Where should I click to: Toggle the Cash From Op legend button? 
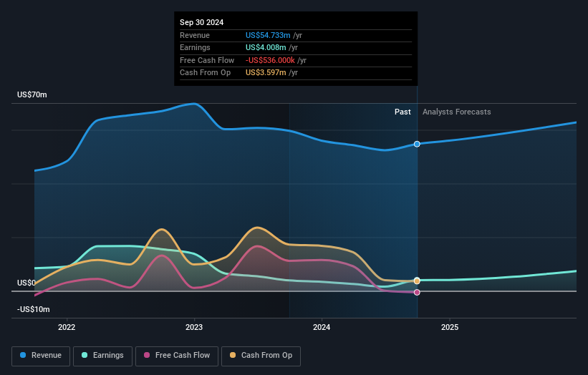(x=261, y=356)
